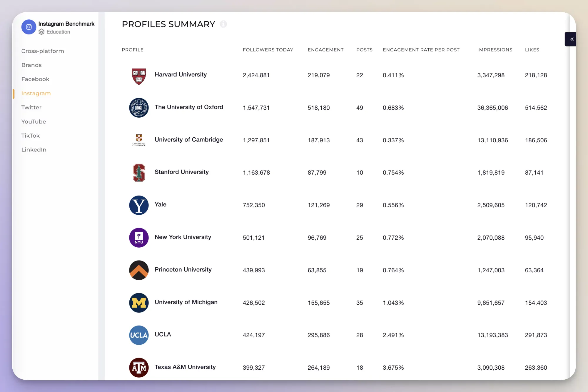Click the Education category label

[x=58, y=32]
